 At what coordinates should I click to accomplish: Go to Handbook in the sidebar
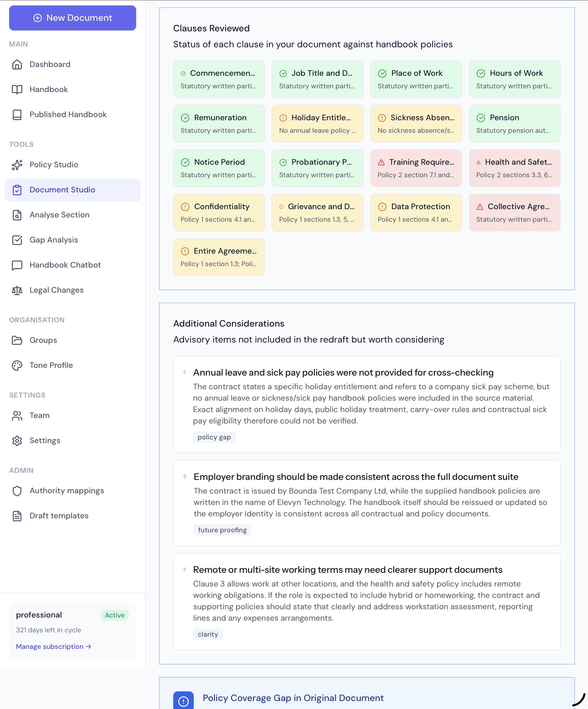[73, 89]
